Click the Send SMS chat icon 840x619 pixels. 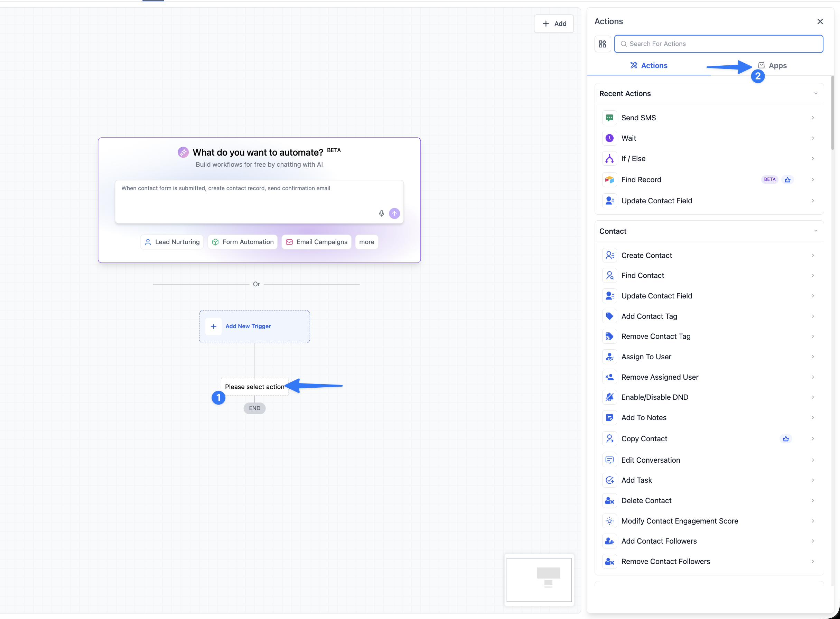pos(609,118)
